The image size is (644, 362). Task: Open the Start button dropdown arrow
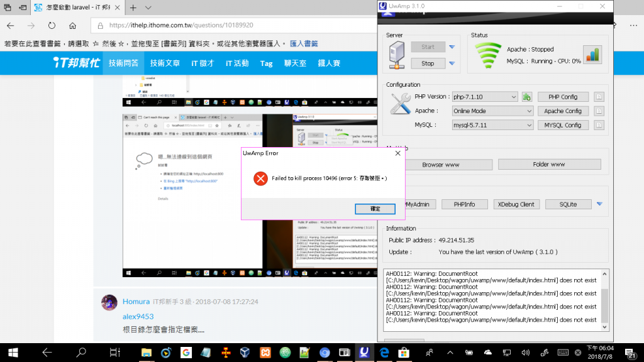tap(452, 47)
